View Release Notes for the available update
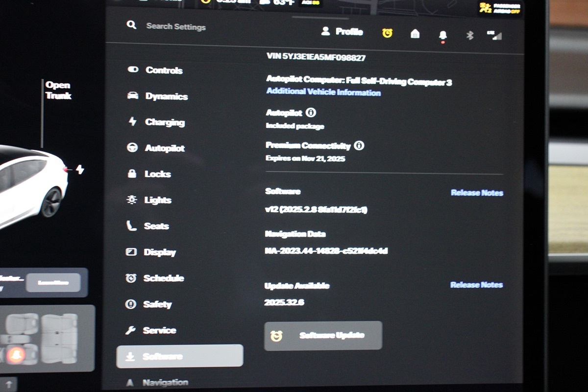Image resolution: width=588 pixels, height=392 pixels. tap(476, 285)
